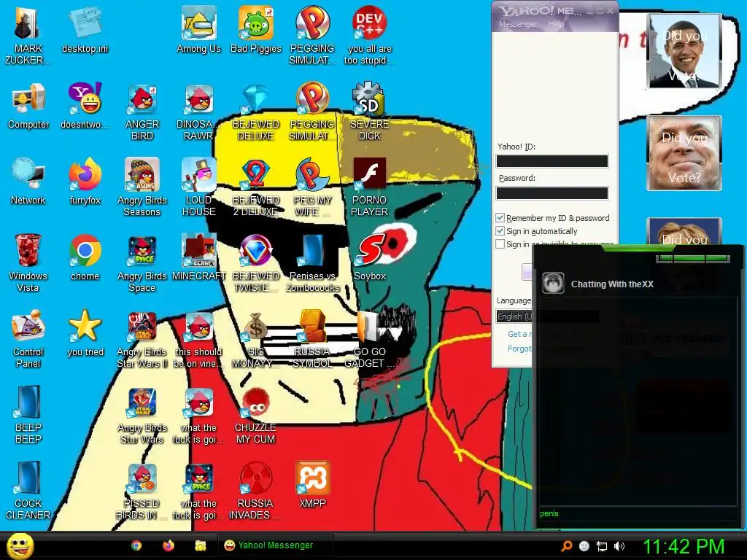Click the smiley face tray icon
The height and width of the screenshot is (560, 747).
(584, 546)
